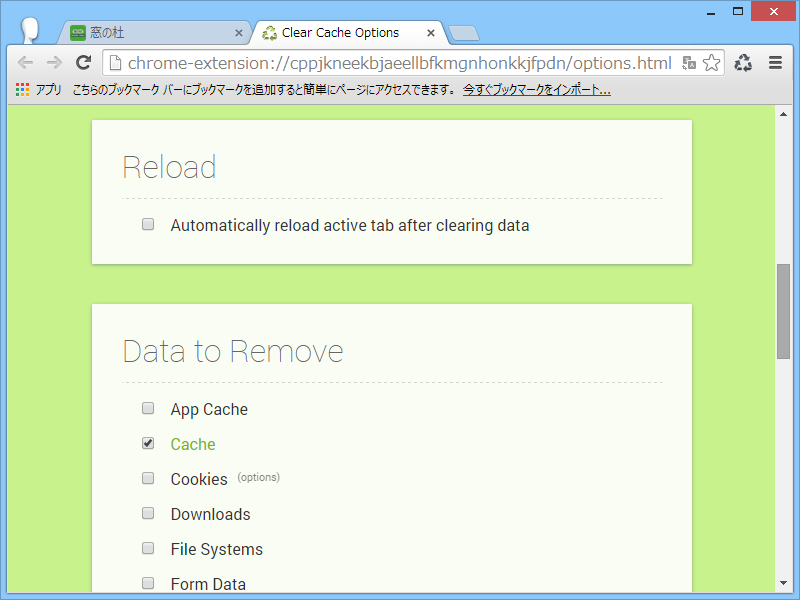The image size is (800, 600).
Task: Click the 'Form Data' label
Action: [x=208, y=584]
